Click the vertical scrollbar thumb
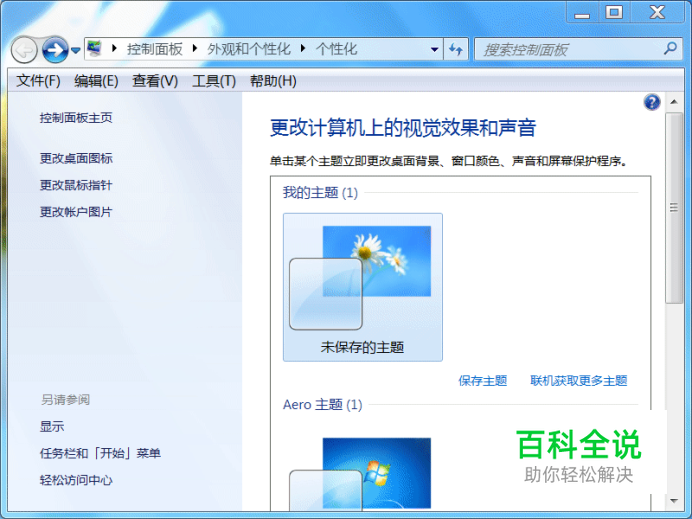 point(674,207)
